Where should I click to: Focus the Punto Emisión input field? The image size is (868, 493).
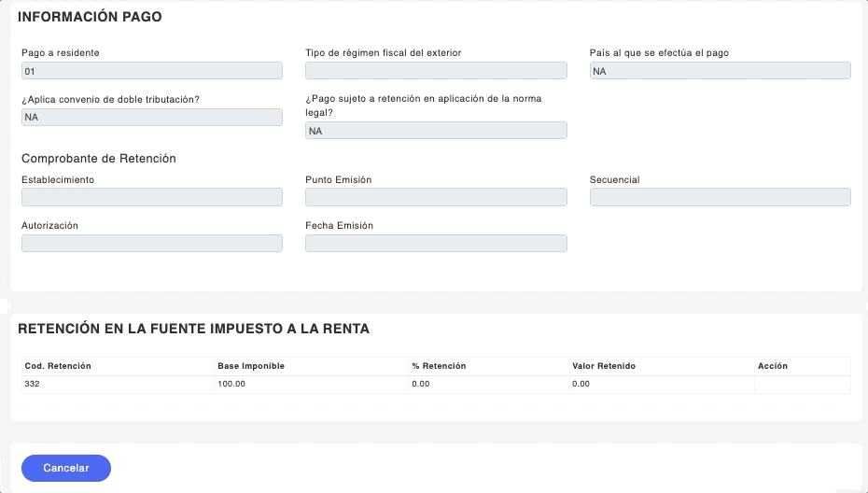coord(436,197)
